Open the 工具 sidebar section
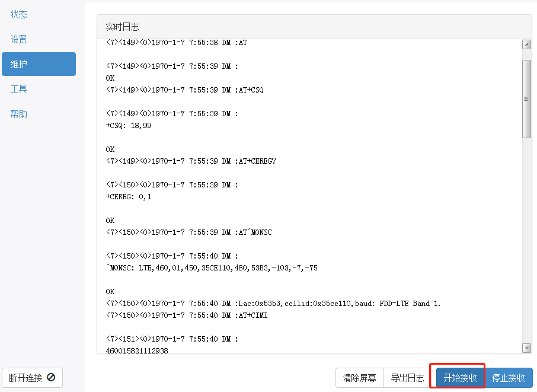 click(x=19, y=89)
